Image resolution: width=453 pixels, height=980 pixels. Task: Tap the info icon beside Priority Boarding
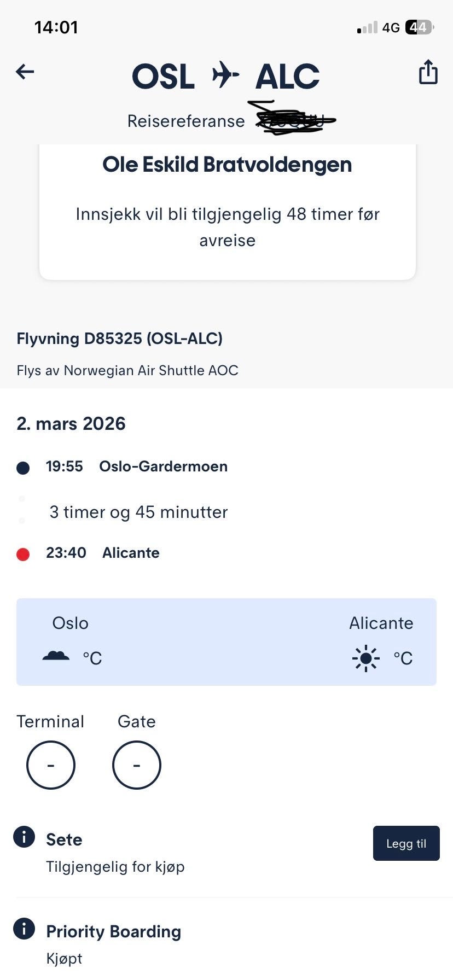(24, 929)
